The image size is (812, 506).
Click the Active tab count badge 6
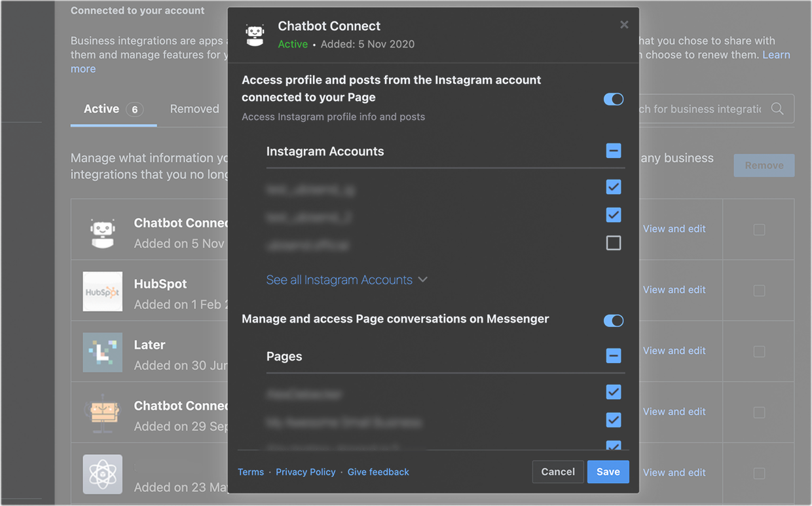(x=135, y=109)
